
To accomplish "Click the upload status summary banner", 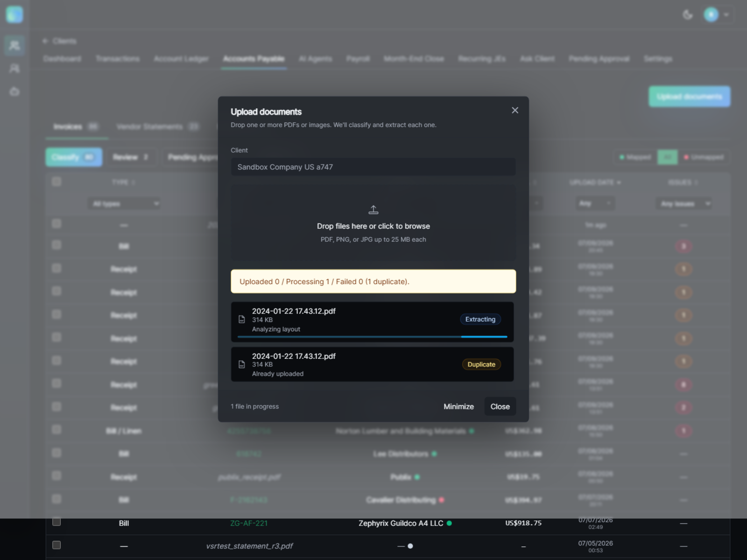I will pos(373,281).
